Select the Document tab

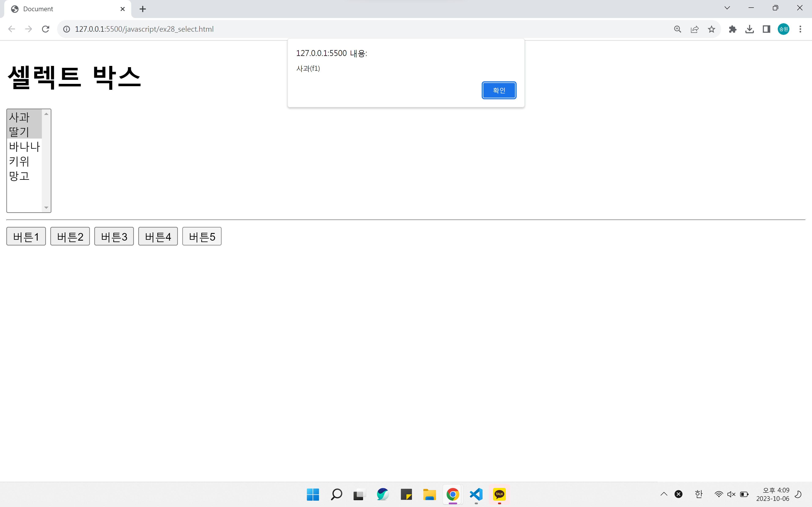pos(64,9)
